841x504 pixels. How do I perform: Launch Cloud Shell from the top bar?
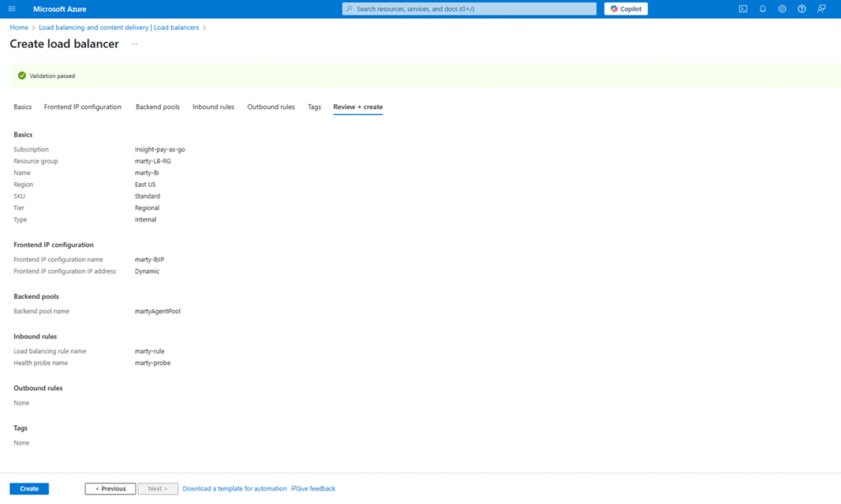click(742, 9)
